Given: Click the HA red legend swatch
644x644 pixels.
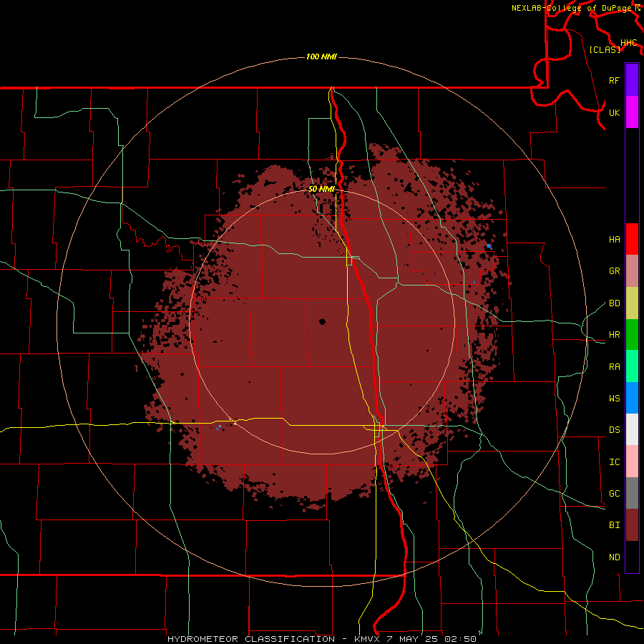Looking at the screenshot, I should [632, 239].
